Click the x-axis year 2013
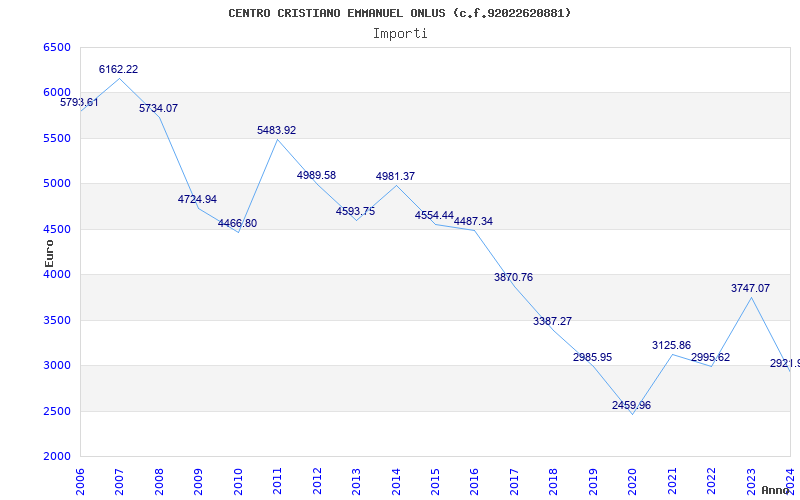Viewport: 800px width, 500px height. (356, 481)
